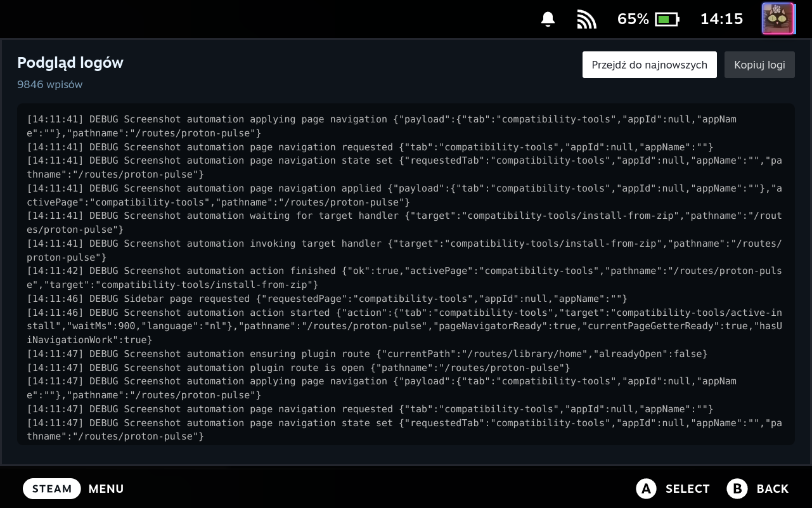The image size is (812, 508).
Task: Select 14:11:47 'page navigation requested' log line
Action: tap(370, 409)
